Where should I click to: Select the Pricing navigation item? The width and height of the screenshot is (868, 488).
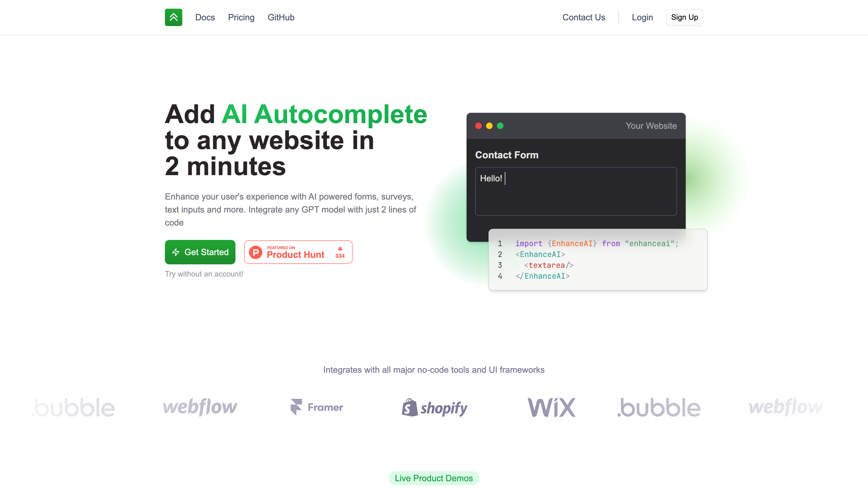241,17
